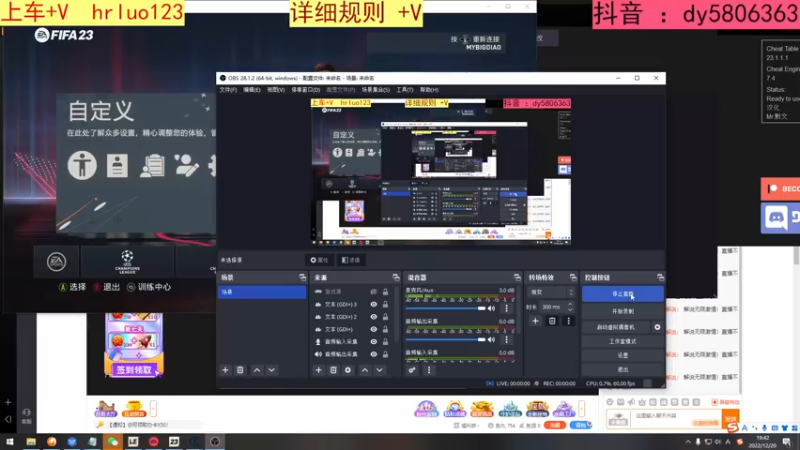Image resolution: width=800 pixels, height=450 pixels.
Task: Open the green WeChat taskbar icon
Action: point(113,442)
